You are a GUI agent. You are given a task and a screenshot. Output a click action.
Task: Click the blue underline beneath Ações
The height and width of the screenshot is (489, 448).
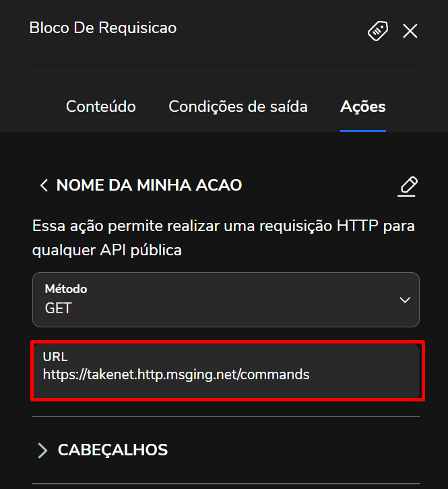(363, 130)
